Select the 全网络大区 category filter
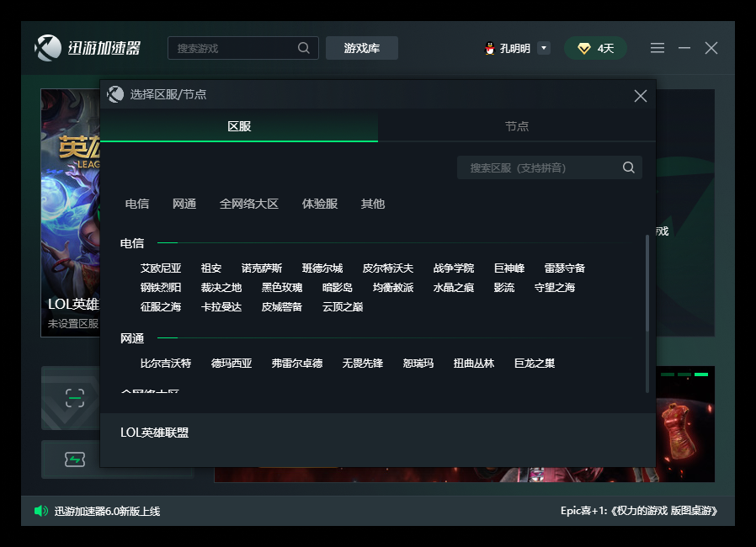The image size is (756, 547). (x=249, y=204)
